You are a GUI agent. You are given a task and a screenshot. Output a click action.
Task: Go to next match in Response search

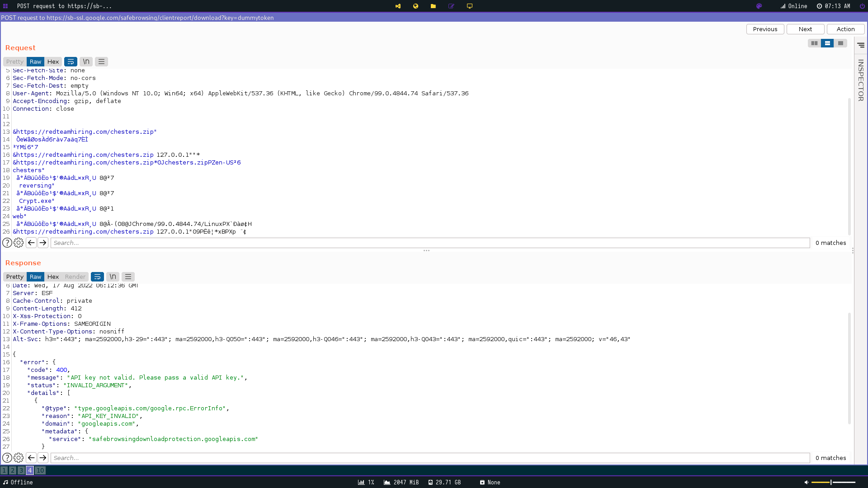coord(43,458)
